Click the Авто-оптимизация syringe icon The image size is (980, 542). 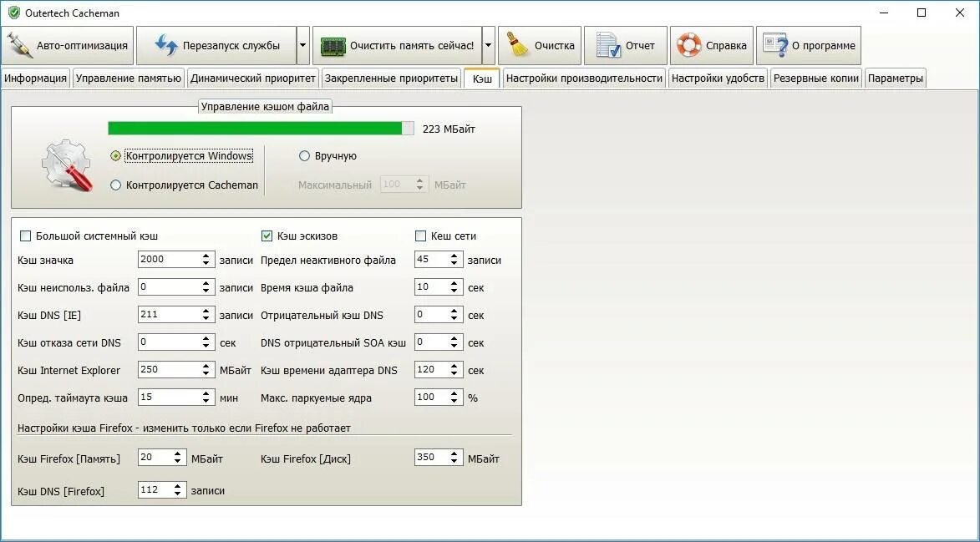[x=19, y=46]
